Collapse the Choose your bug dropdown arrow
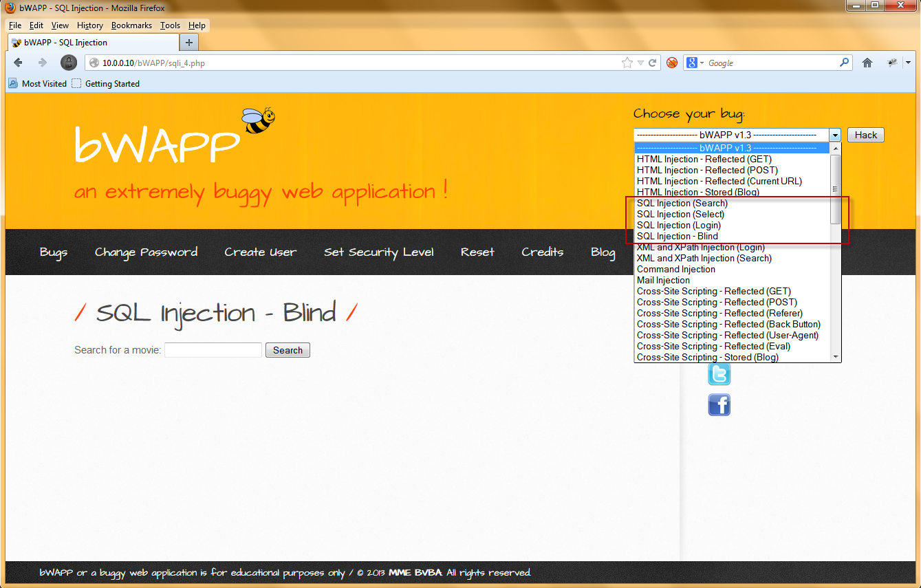Image resolution: width=921 pixels, height=588 pixels. 835,135
